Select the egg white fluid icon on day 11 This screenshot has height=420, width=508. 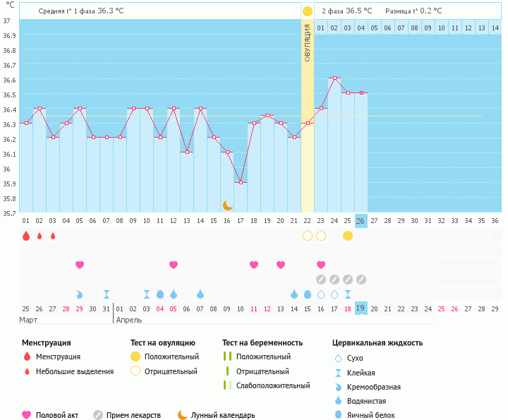click(x=160, y=294)
